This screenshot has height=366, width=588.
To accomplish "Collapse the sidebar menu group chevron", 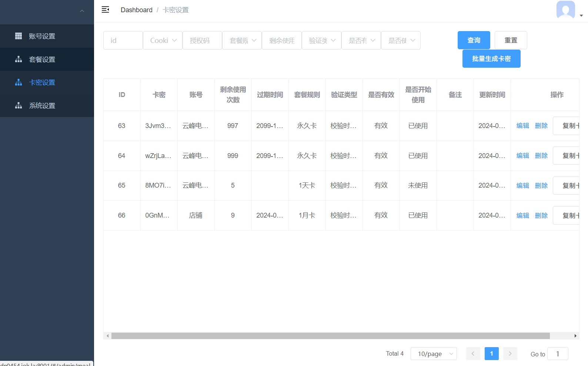I will (x=82, y=11).
